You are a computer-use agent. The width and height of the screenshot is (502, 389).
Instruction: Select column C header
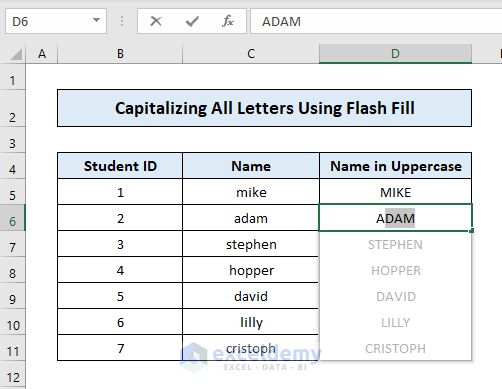point(251,54)
